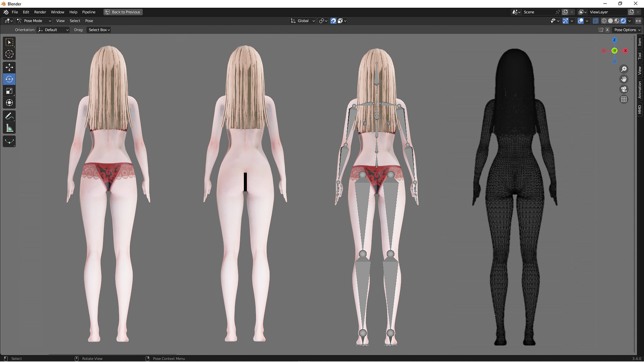This screenshot has width=644, height=362.
Task: Choose the Move tool
Action: (9, 67)
